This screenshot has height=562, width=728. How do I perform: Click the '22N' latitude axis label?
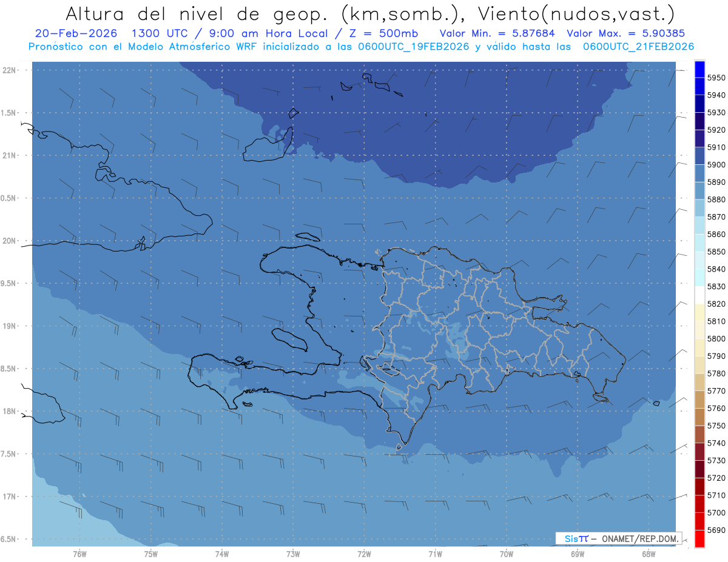click(x=10, y=70)
